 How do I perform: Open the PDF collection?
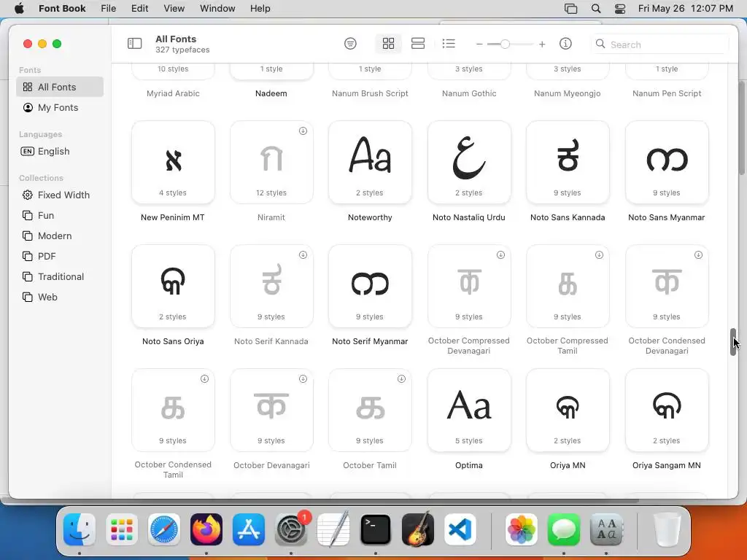coord(60,256)
